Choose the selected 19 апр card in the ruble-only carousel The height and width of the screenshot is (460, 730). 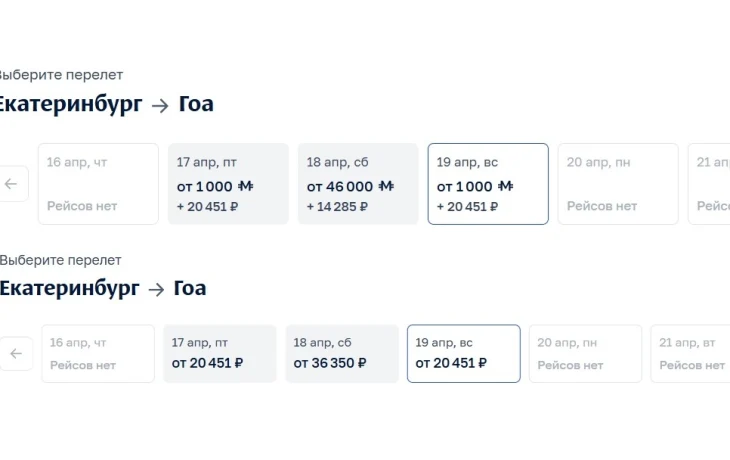coord(464,354)
